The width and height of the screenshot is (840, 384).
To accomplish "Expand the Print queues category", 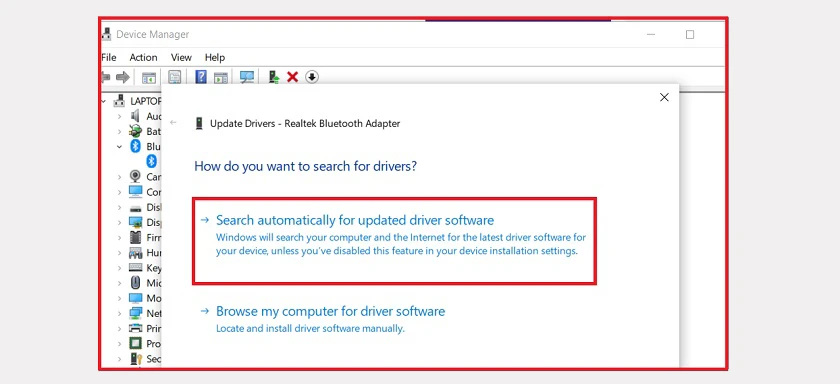I will pos(119,328).
